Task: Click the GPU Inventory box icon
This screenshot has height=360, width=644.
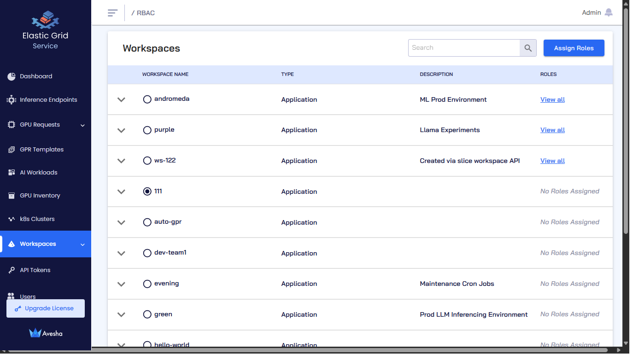Action: (12, 196)
